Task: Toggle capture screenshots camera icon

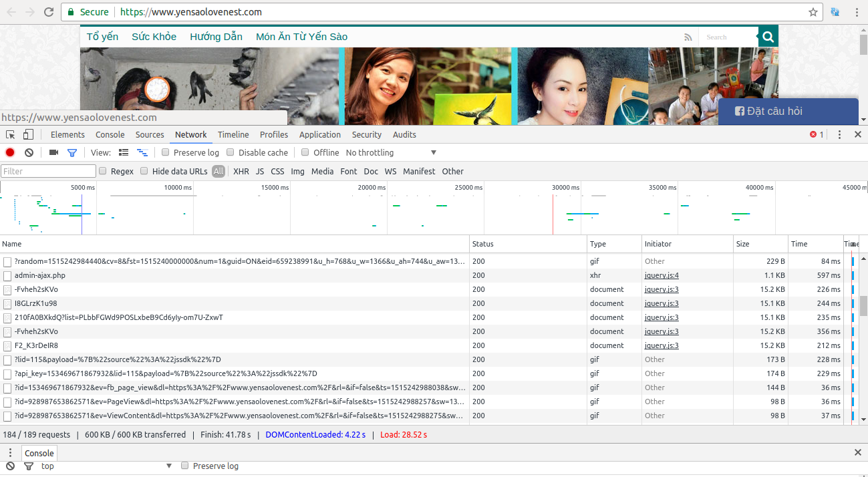Action: tap(53, 152)
